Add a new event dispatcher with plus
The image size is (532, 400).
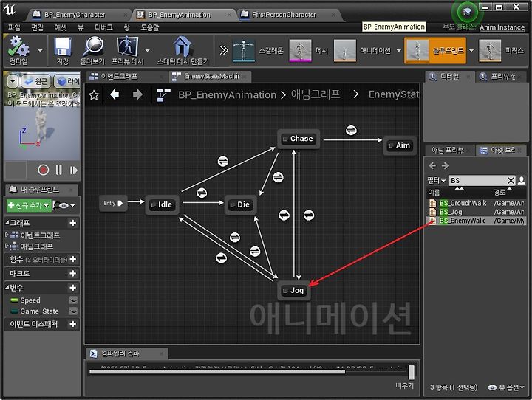point(72,324)
